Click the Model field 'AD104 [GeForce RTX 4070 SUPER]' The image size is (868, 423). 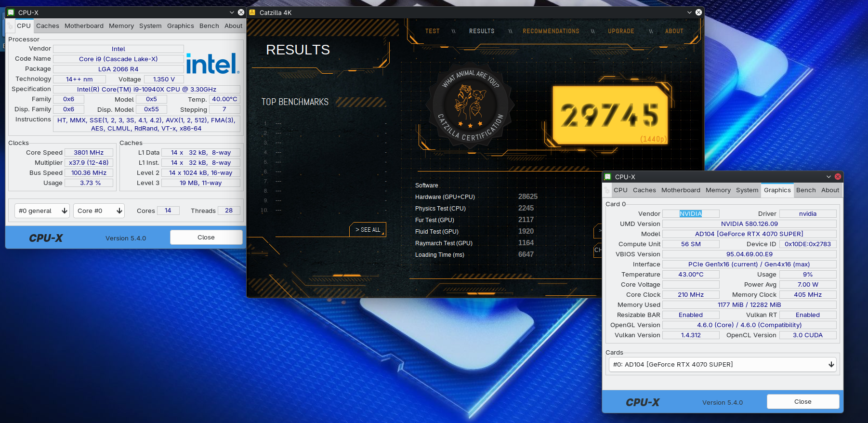pos(750,234)
